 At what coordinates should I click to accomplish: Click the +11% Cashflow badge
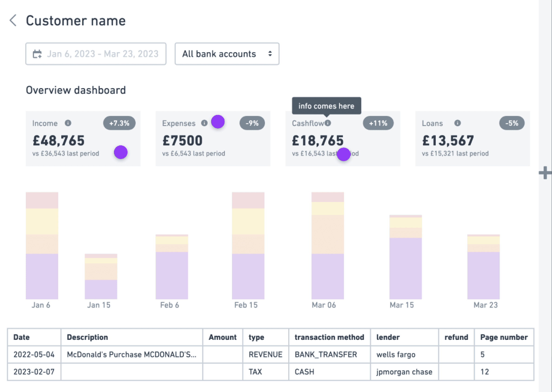pos(378,123)
